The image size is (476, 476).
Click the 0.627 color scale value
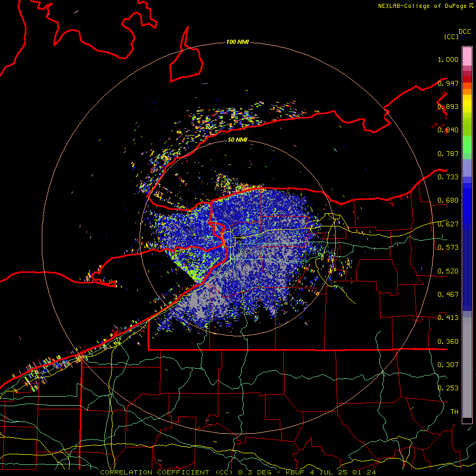coord(448,224)
